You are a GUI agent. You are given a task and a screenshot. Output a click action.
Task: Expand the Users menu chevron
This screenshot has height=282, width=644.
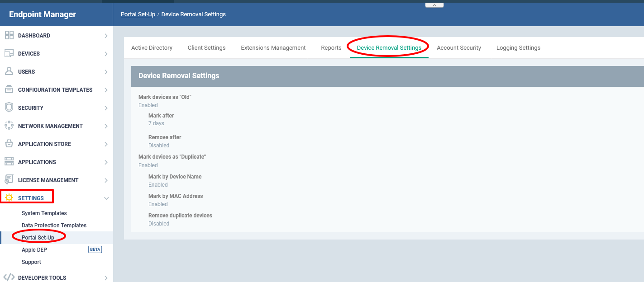click(x=106, y=72)
